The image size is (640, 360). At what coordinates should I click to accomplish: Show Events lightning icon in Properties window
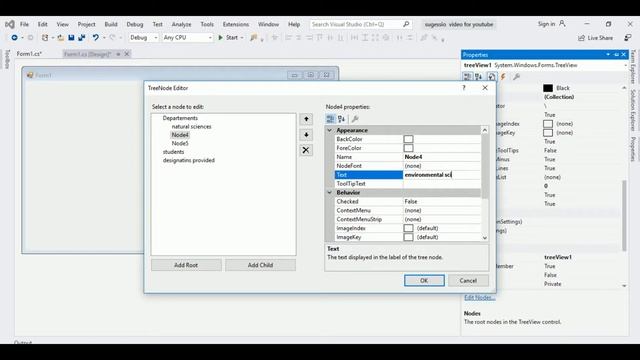tap(503, 76)
